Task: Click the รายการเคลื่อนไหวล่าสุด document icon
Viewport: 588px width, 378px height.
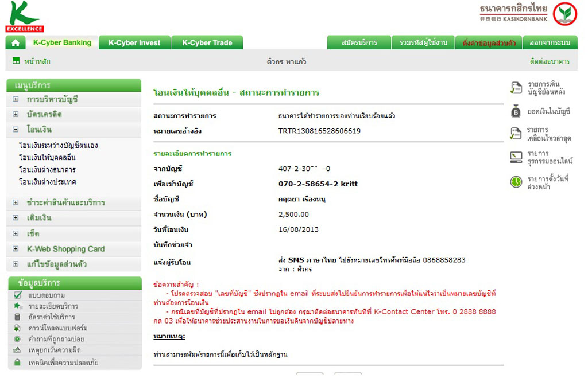Action: coord(516,134)
